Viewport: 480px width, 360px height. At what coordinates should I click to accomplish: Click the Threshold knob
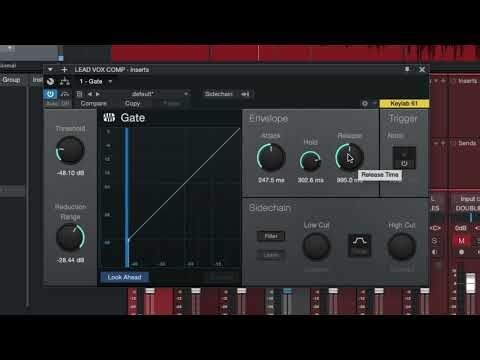click(x=70, y=150)
